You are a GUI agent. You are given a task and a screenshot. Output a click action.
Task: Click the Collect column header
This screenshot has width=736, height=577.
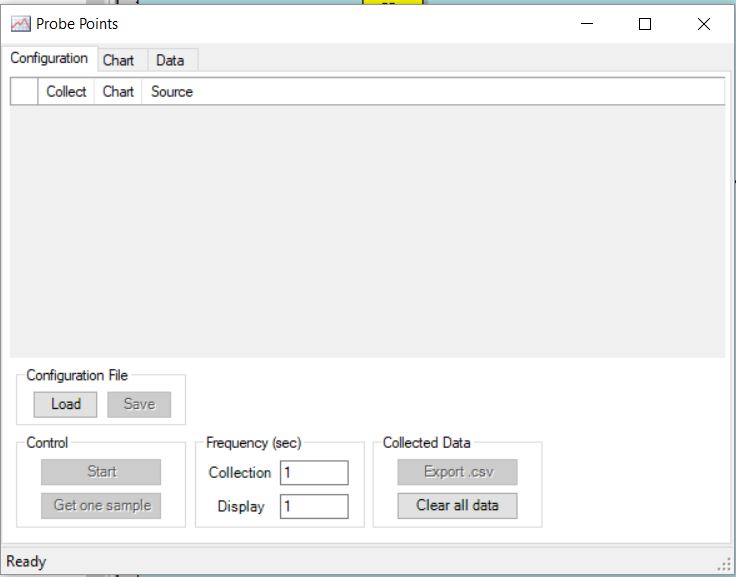pos(66,92)
